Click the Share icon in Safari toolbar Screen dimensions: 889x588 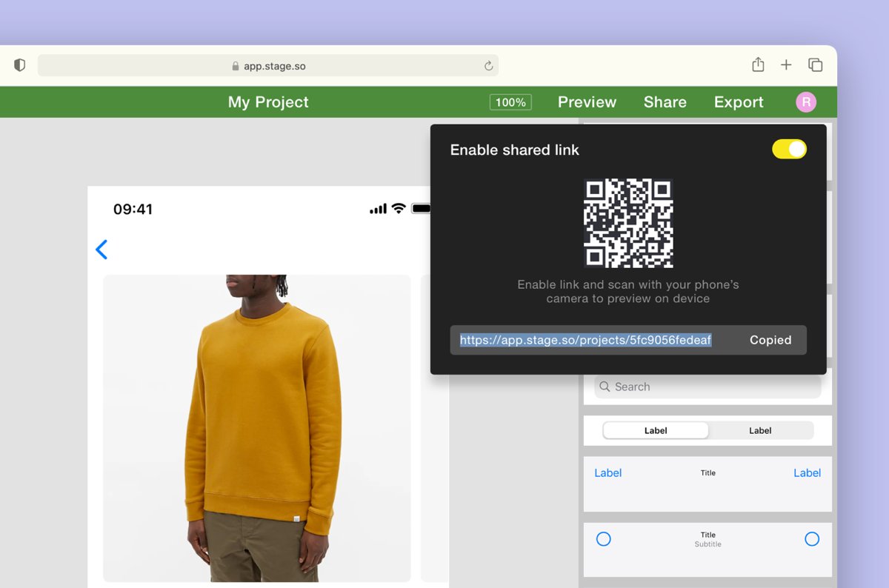(757, 64)
